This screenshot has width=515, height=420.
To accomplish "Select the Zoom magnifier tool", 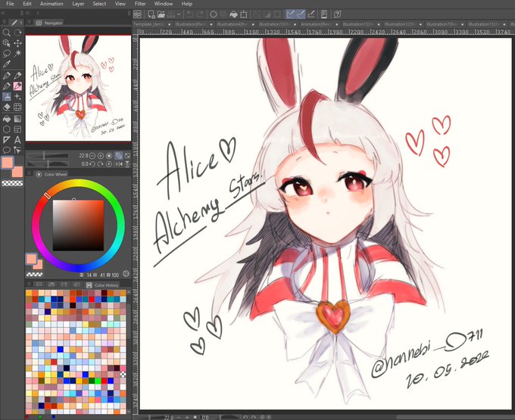I will pos(7,33).
